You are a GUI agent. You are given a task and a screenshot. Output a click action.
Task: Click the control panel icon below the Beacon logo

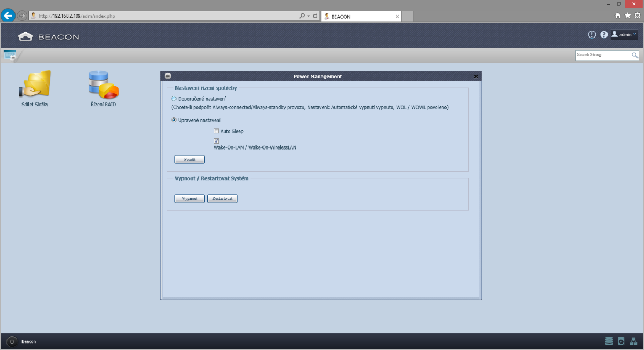coord(10,54)
